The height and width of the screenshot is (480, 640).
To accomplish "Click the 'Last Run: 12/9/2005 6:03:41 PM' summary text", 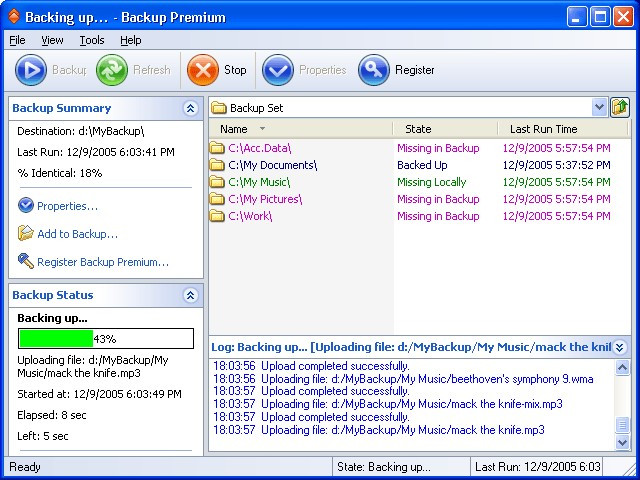I will (96, 152).
